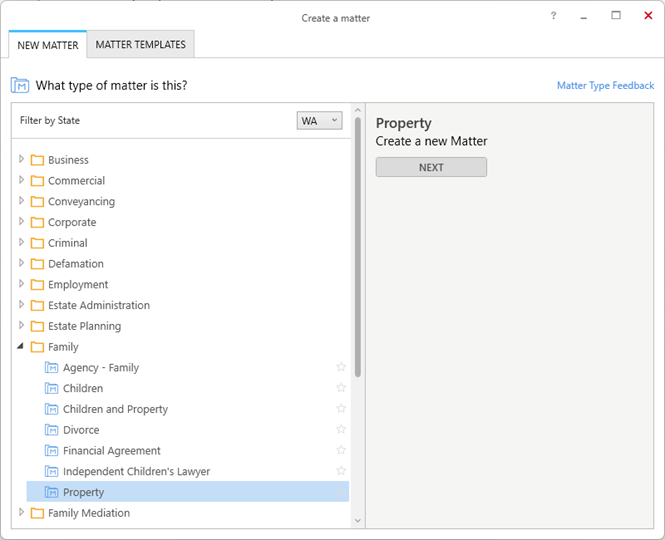Click the Agency - Family matter icon
The width and height of the screenshot is (665, 540).
pyautogui.click(x=51, y=367)
